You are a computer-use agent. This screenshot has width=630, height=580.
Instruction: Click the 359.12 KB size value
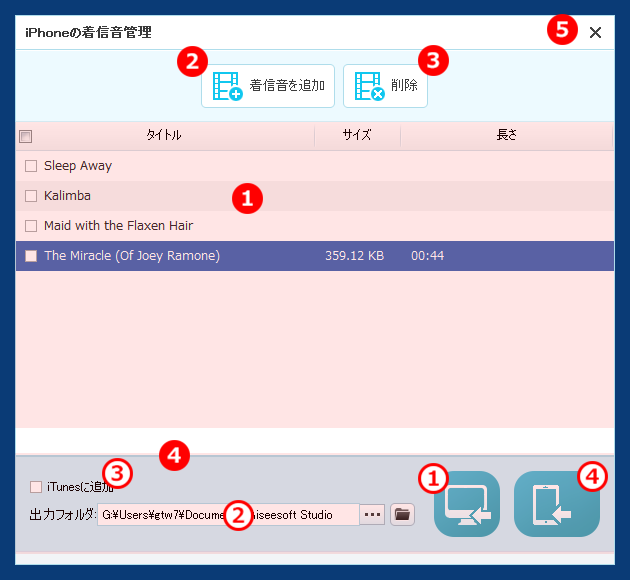coord(354,256)
